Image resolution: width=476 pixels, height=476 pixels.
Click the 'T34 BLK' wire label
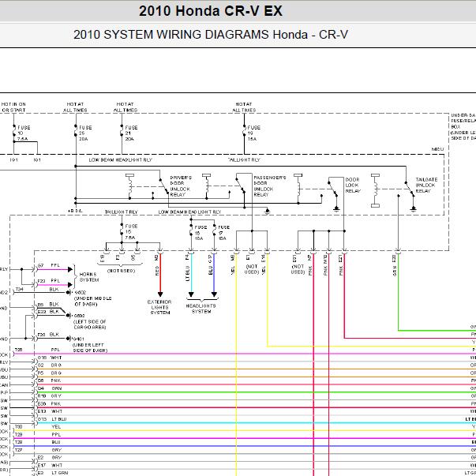(37, 289)
